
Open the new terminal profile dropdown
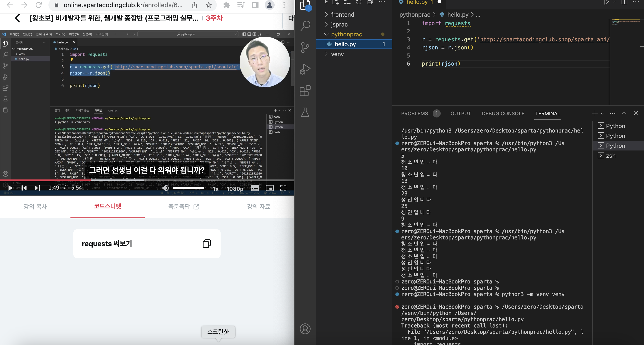pos(602,114)
